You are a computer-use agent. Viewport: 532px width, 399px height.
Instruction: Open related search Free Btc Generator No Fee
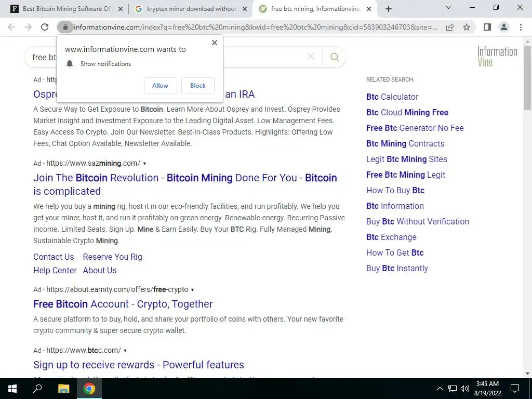pyautogui.click(x=415, y=128)
